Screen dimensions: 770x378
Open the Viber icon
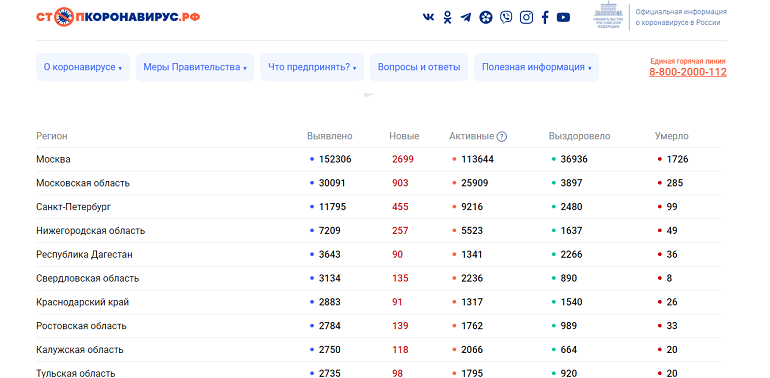click(x=506, y=17)
